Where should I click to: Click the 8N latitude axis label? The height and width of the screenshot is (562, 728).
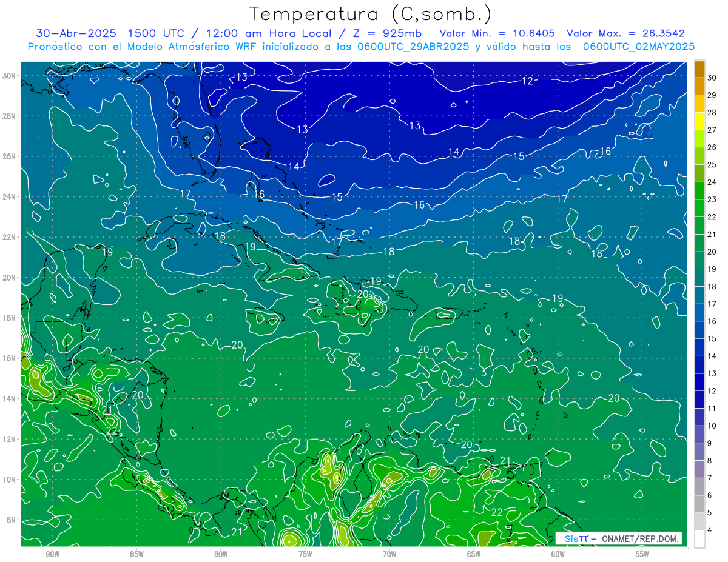(x=12, y=520)
